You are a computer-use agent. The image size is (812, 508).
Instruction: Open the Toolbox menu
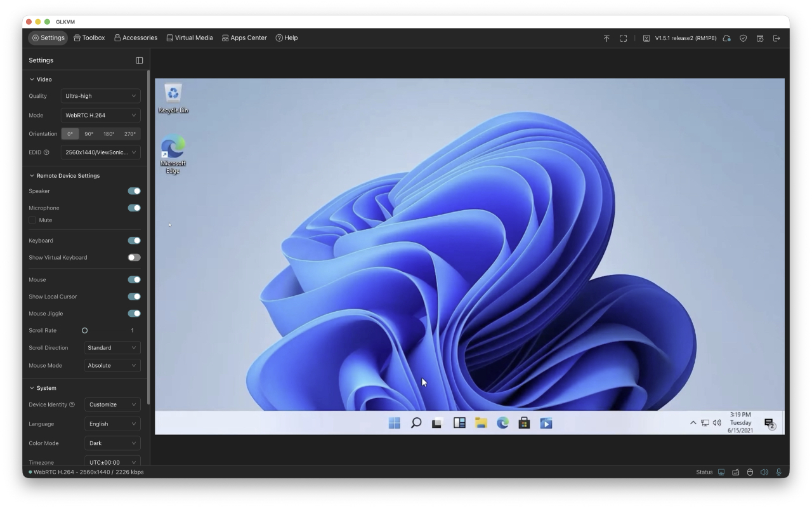click(89, 38)
